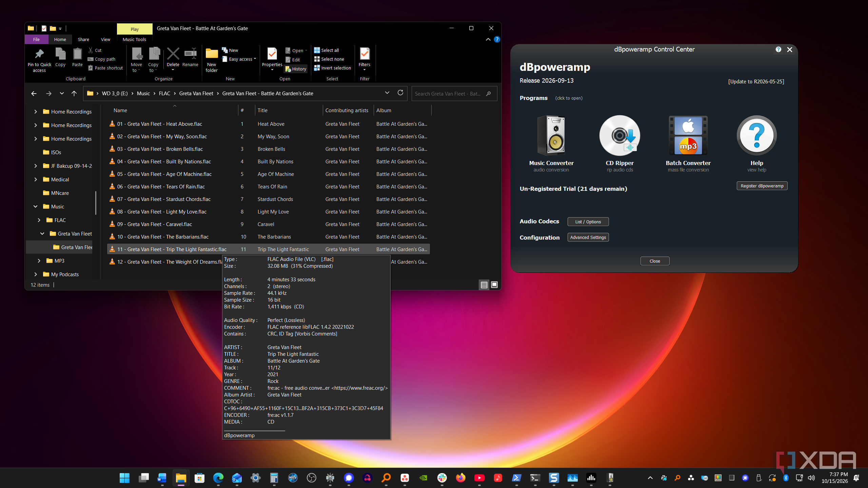Switch to details view icon in status bar
The image size is (868, 488).
(484, 285)
